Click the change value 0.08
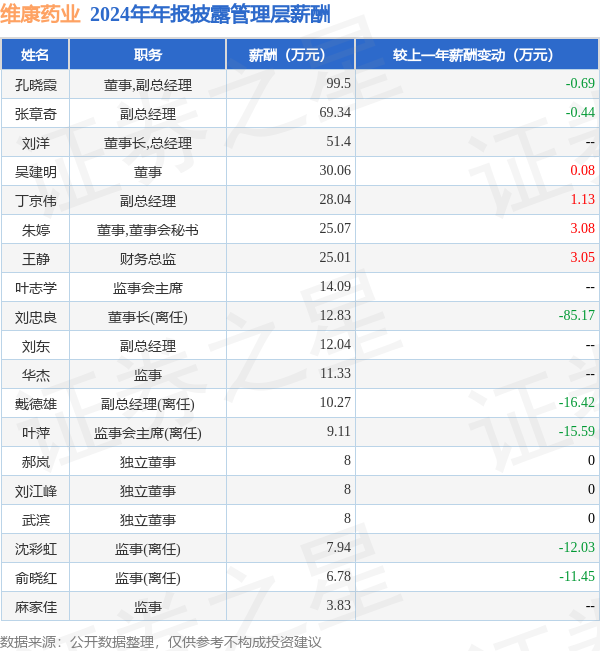Viewport: 600px width, 651px height. tap(583, 170)
